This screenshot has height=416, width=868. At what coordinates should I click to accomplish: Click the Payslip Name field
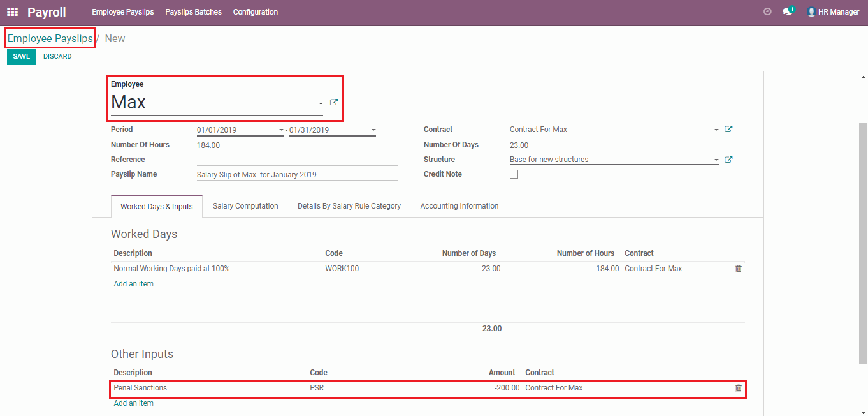[297, 174]
